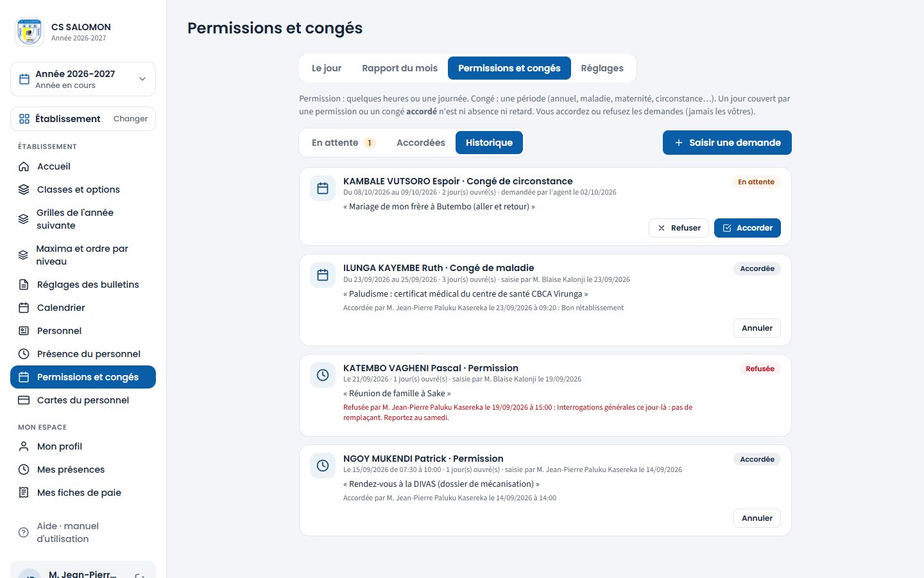Click the Refusée status badge
Screen dimensions: 924x578
click(x=760, y=369)
